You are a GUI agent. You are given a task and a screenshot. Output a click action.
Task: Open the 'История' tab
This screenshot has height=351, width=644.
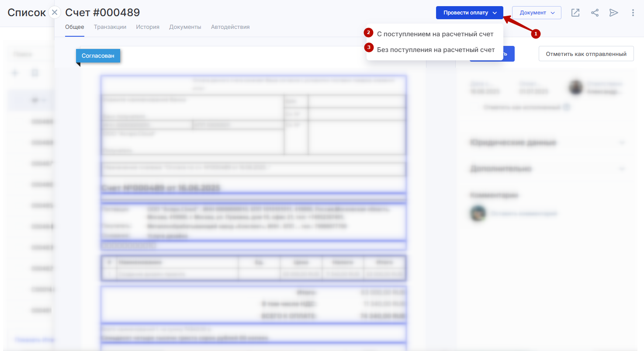coord(147,27)
